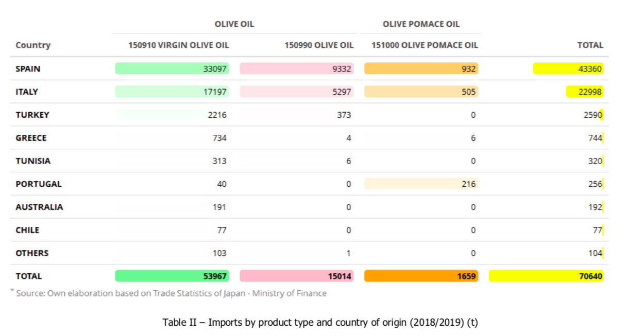Click the pink Spain 9332 bar
This screenshot has height=336, width=644.
(x=296, y=69)
